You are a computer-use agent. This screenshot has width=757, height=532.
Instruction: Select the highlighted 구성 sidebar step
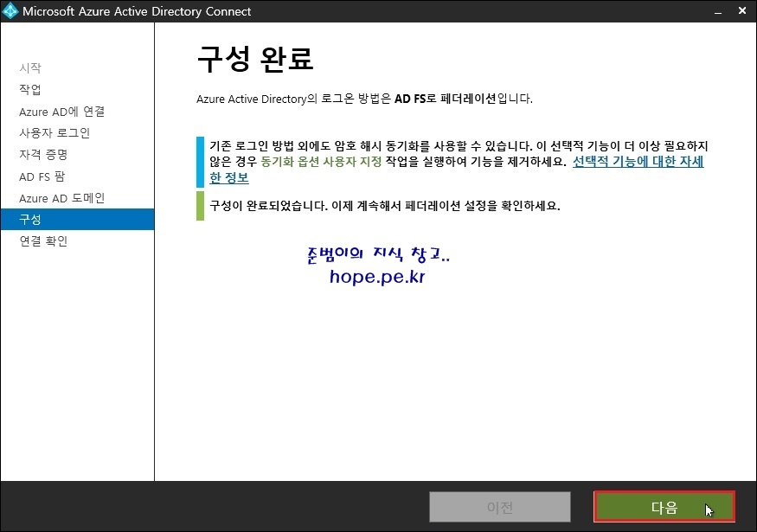[78, 219]
